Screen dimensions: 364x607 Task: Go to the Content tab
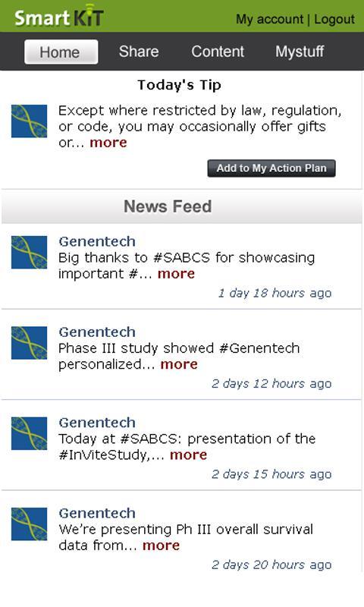click(218, 52)
